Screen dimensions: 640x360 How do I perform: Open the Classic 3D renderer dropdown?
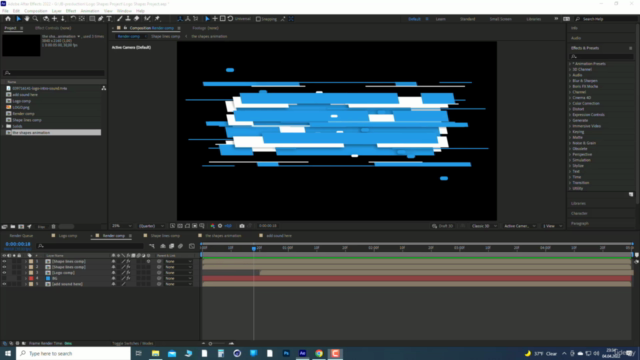(484, 226)
